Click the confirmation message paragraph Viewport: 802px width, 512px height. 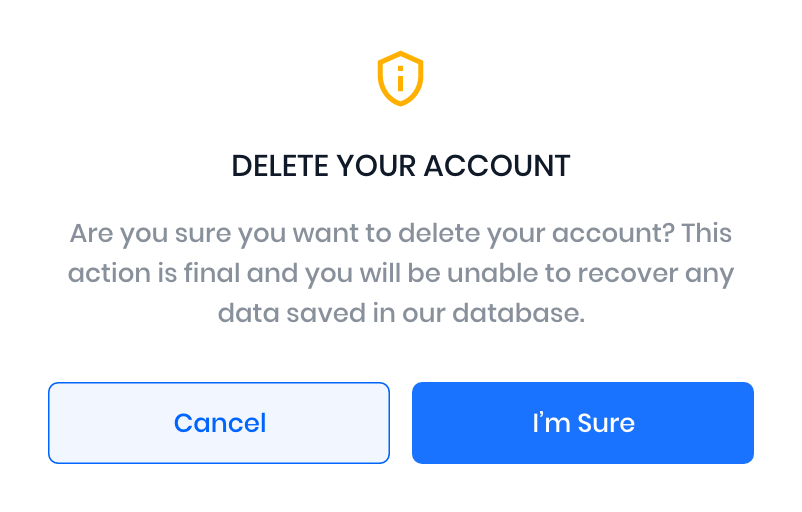pyautogui.click(x=400, y=273)
